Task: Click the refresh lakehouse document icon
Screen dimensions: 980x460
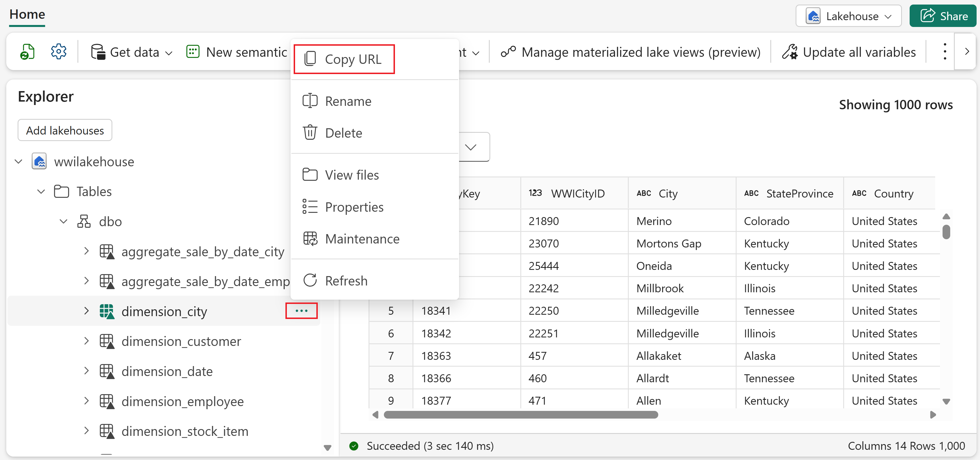Action: 28,52
